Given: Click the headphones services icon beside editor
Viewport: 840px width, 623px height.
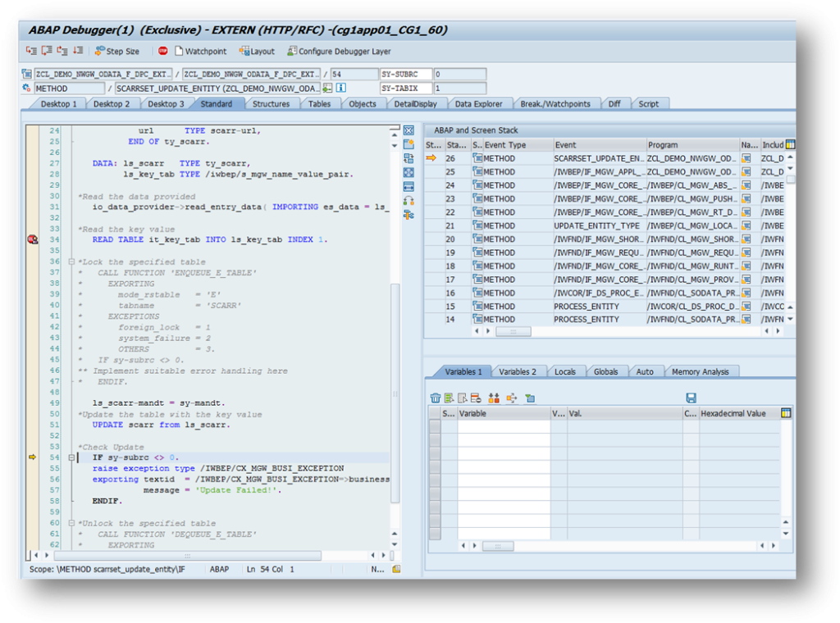Looking at the screenshot, I should [x=409, y=201].
